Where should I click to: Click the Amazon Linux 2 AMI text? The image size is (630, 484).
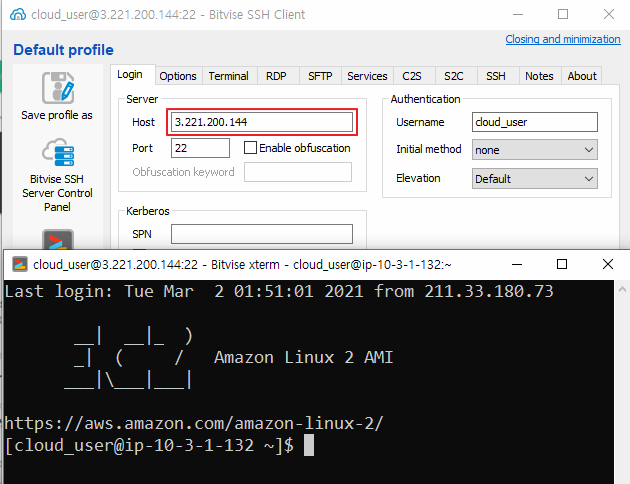click(x=303, y=357)
